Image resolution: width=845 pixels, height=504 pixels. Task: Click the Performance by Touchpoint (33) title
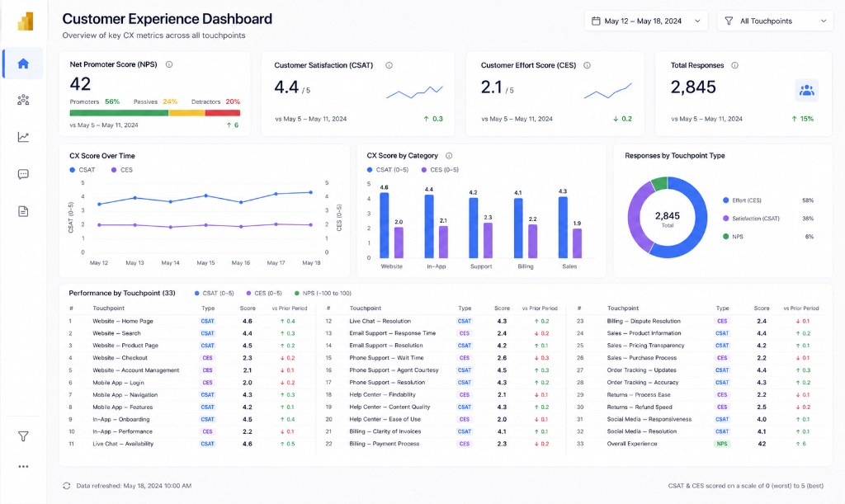122,293
